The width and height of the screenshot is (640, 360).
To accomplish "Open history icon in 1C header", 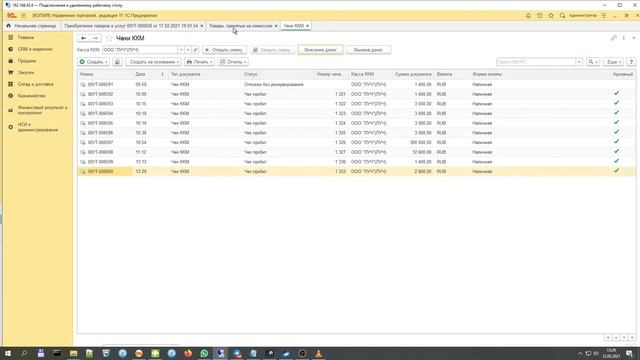I will pyautogui.click(x=540, y=16).
